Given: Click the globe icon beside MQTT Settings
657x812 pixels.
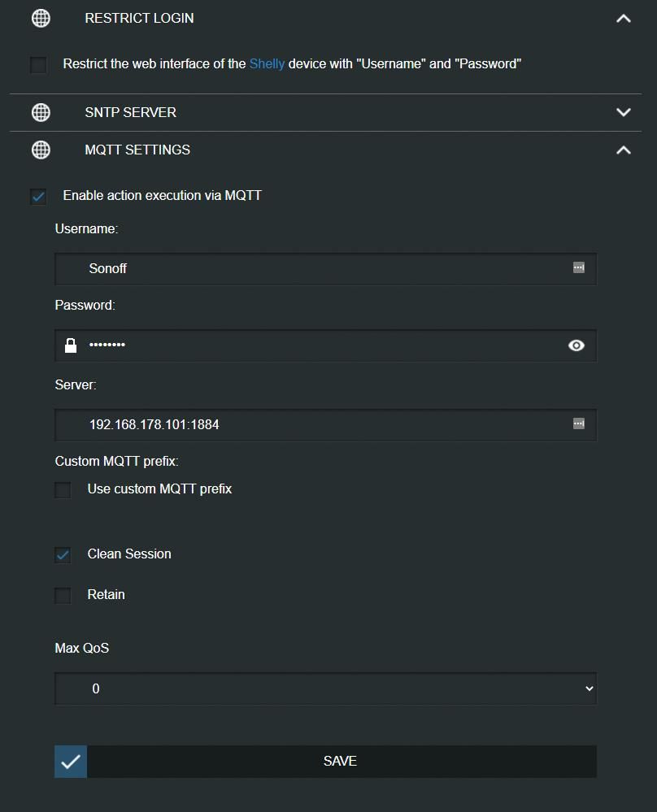Looking at the screenshot, I should 41,150.
